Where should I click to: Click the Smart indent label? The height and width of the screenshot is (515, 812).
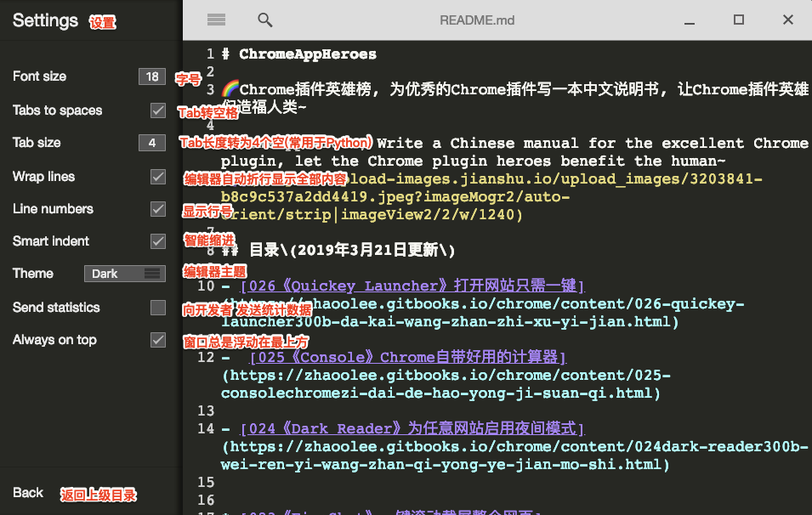pyautogui.click(x=51, y=241)
